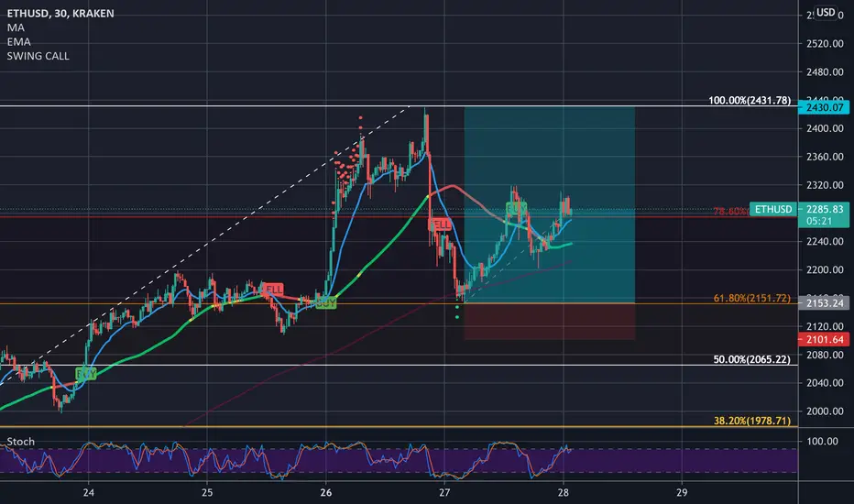The height and width of the screenshot is (504, 854).
Task: Click date 29 on the time axis
Action: 682,493
